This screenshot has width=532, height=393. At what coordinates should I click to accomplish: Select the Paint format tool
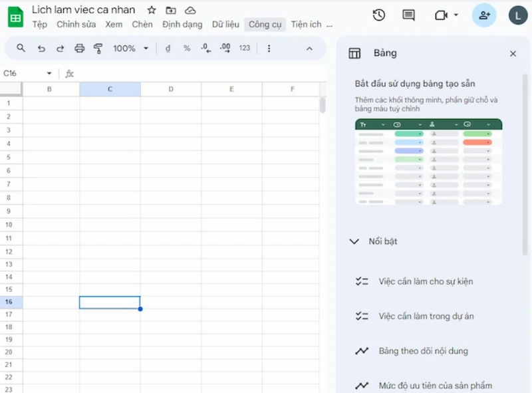tap(98, 48)
